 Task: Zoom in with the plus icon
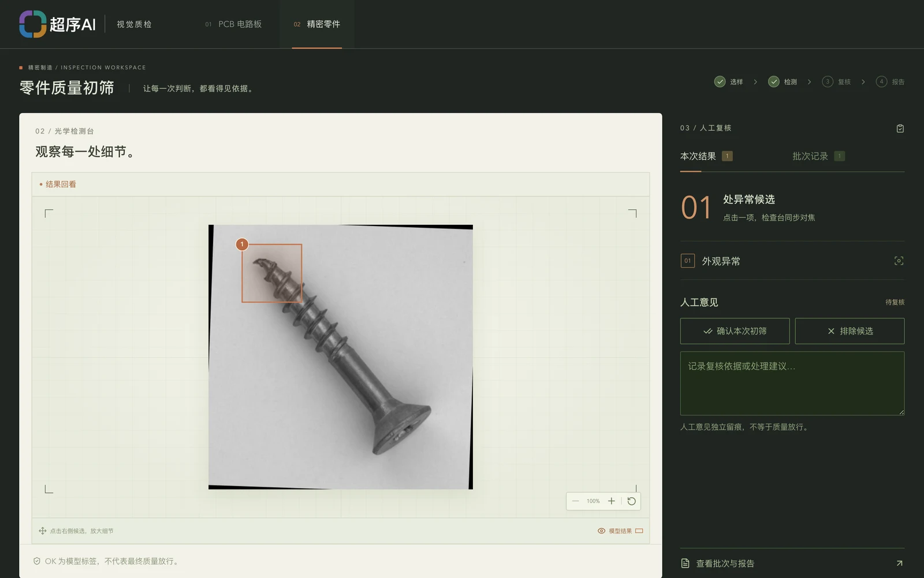click(x=612, y=501)
